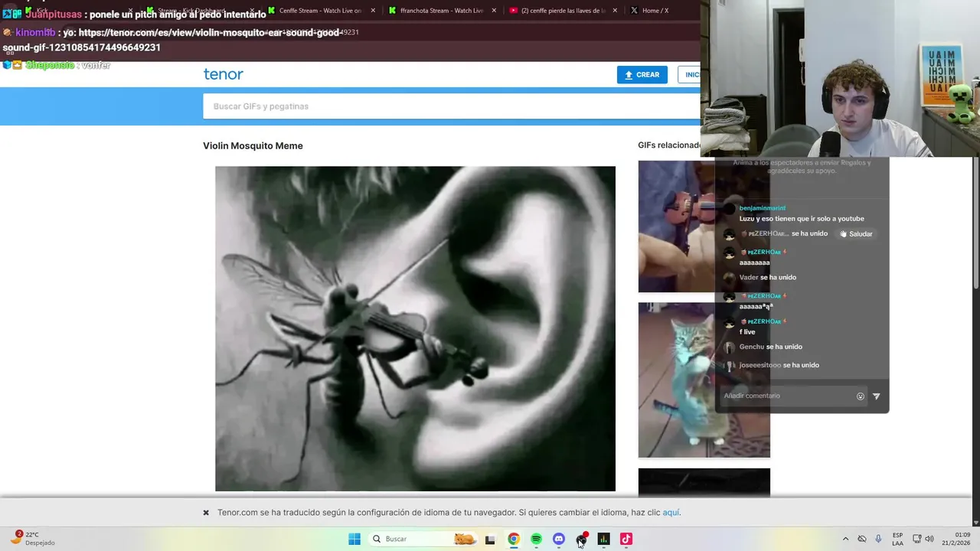Switch the ESP LAA input language
The width and height of the screenshot is (980, 551).
(x=897, y=539)
